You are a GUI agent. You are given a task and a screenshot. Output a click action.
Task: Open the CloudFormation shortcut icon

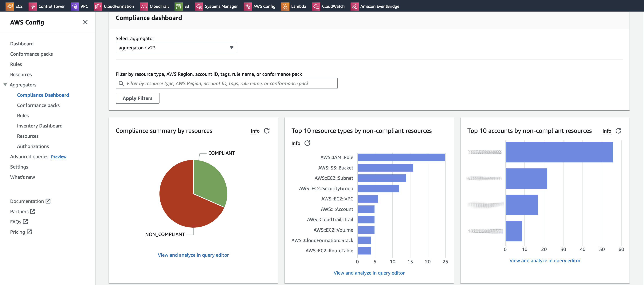coord(98,6)
